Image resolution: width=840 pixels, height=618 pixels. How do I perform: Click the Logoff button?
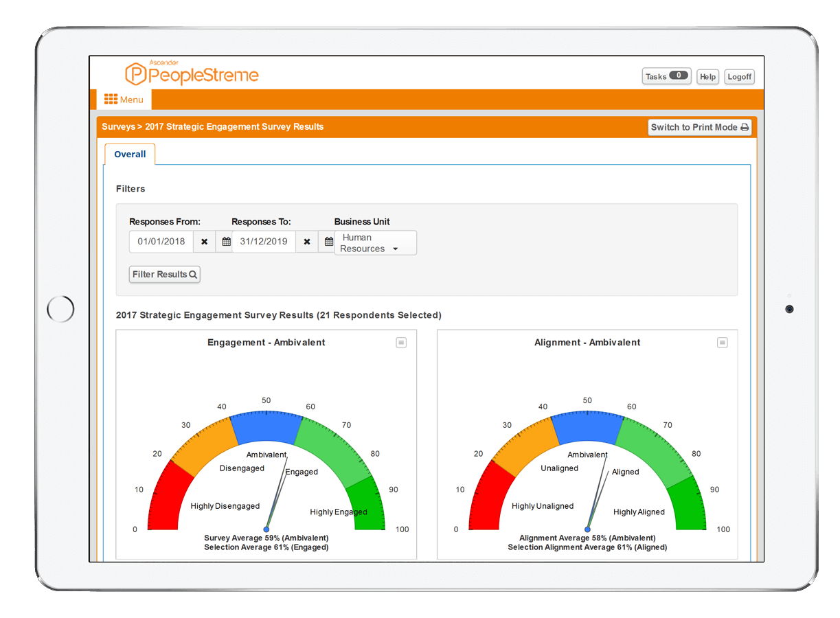click(x=739, y=77)
